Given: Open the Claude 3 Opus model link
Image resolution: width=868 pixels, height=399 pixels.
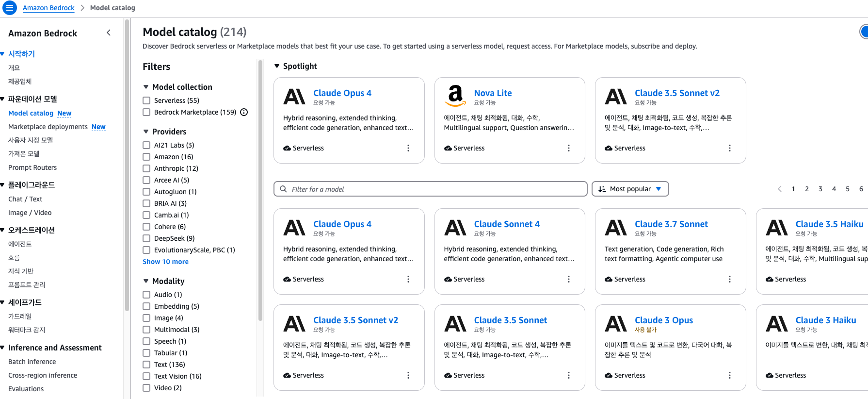Looking at the screenshot, I should pyautogui.click(x=664, y=320).
